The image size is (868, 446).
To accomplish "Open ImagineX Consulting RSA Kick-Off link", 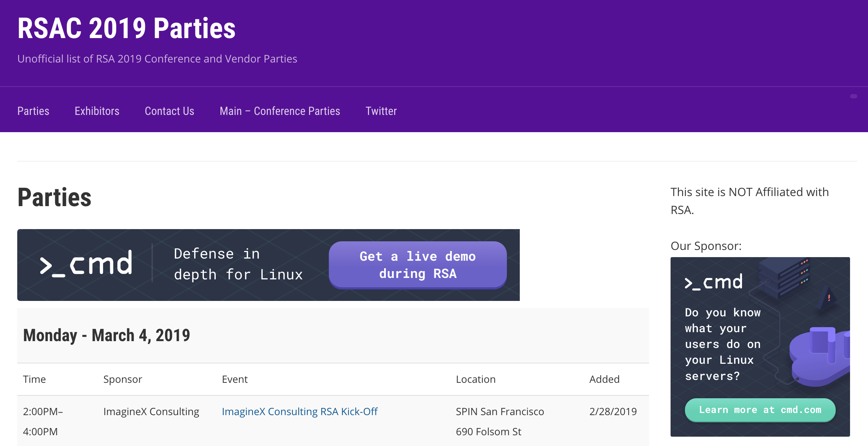I will (x=299, y=412).
